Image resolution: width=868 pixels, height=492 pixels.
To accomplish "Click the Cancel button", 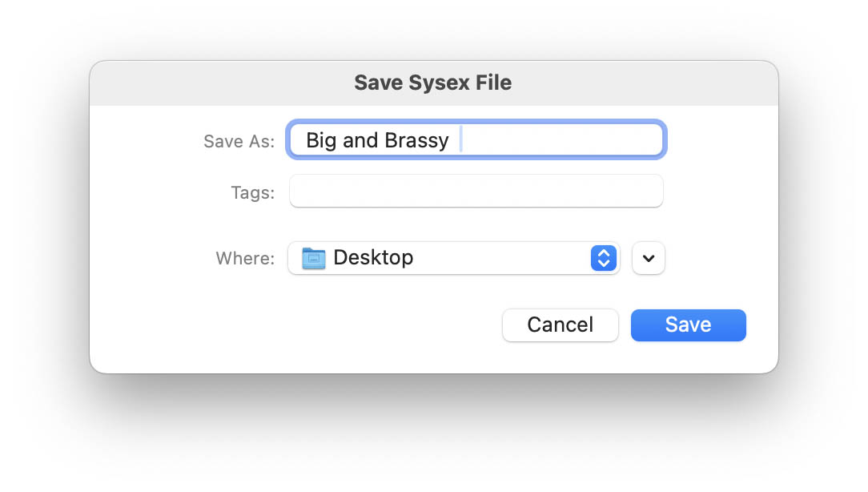I will 560,325.
